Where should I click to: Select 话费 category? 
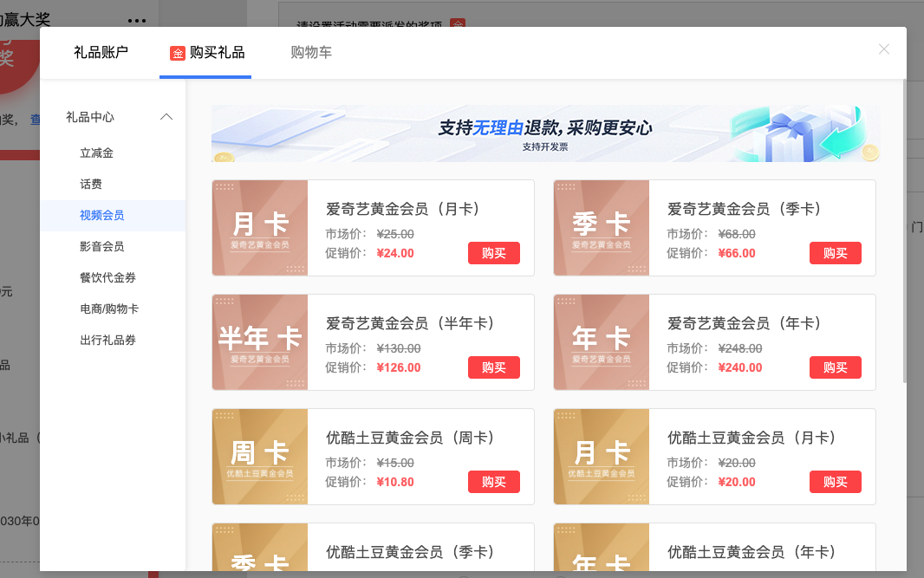click(91, 185)
